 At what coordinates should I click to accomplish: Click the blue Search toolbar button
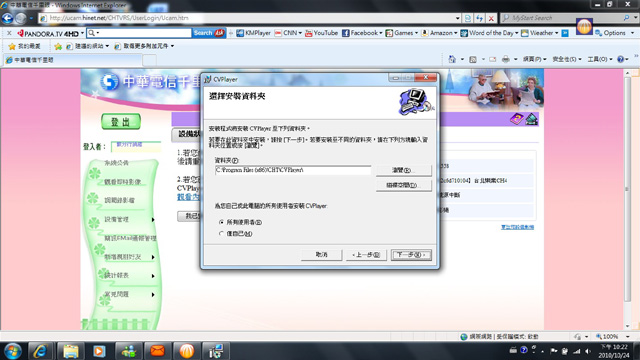pos(209,33)
